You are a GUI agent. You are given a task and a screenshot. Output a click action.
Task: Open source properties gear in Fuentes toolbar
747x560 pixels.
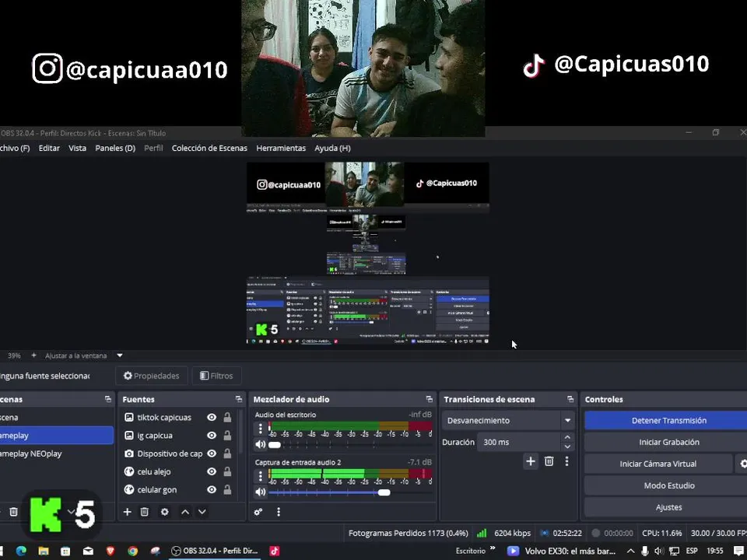165,512
